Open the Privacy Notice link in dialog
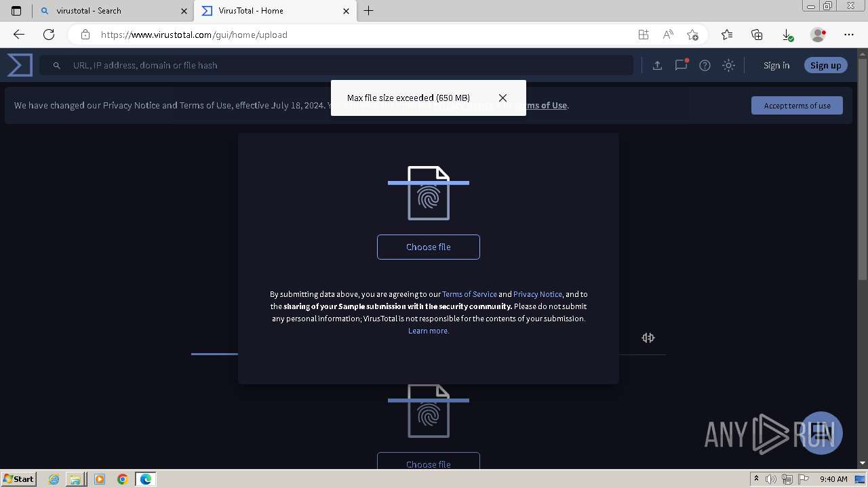Image resolution: width=868 pixels, height=488 pixels. coord(538,294)
